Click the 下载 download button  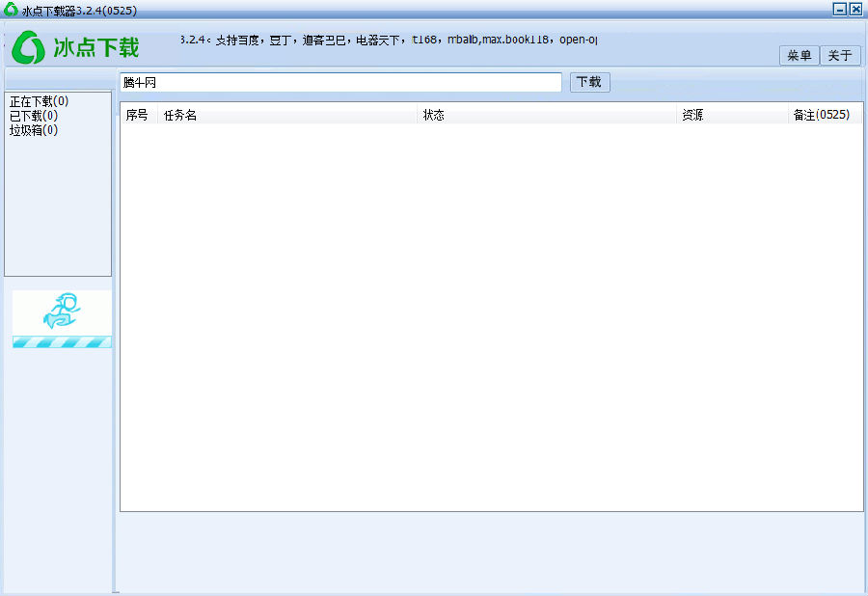pos(589,82)
